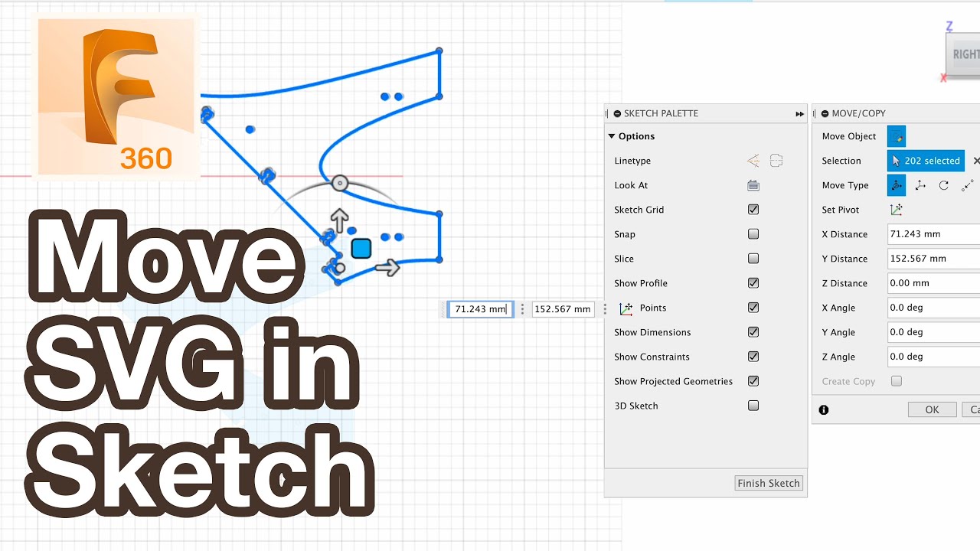Uncheck the Points checkbox

click(753, 308)
